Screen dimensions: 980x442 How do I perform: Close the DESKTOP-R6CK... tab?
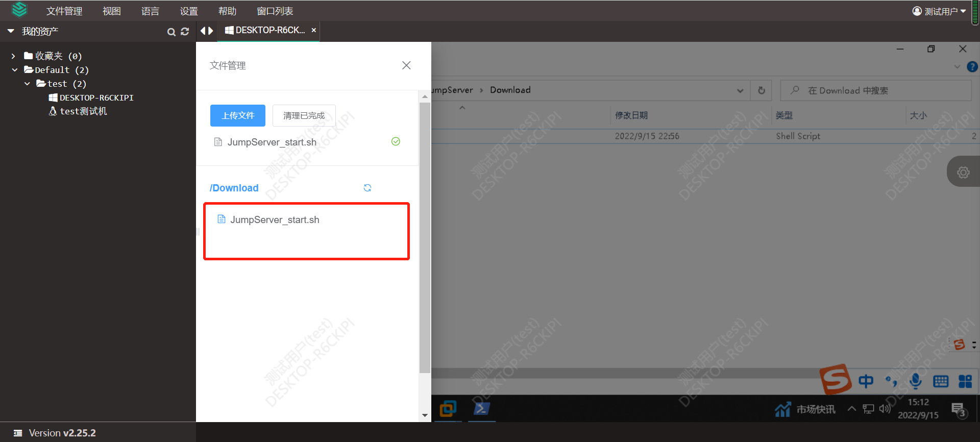[x=314, y=30]
